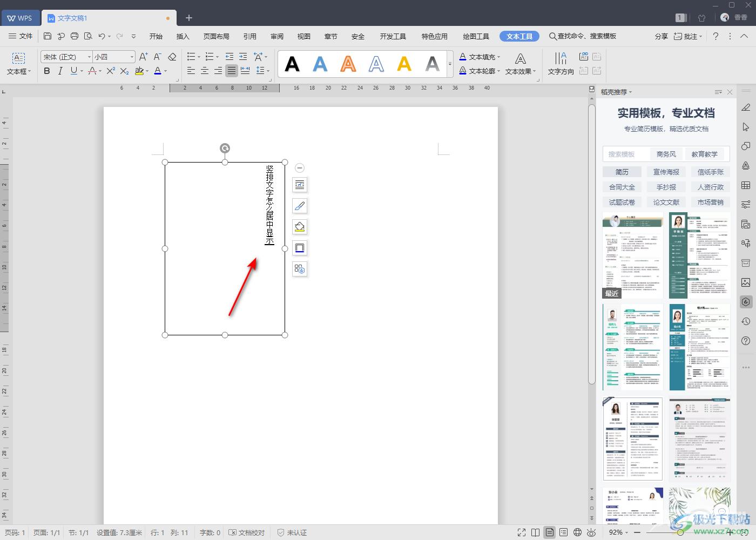Clear formatting with the eraser icon
The height and width of the screenshot is (540, 756).
(x=172, y=57)
